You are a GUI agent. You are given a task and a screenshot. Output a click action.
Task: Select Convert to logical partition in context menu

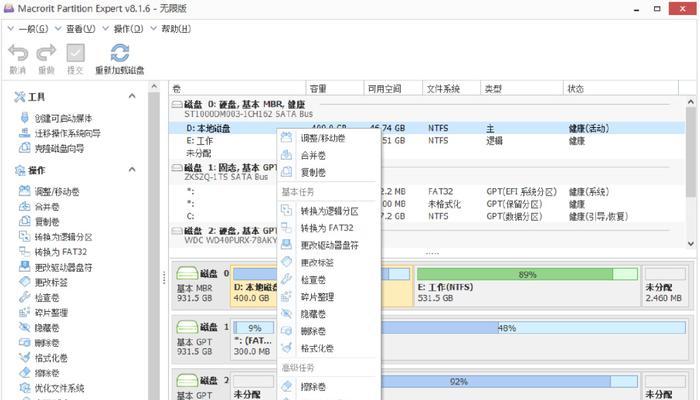tap(329, 211)
